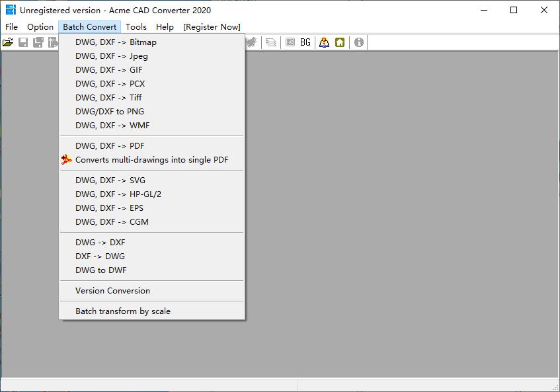Click the About info icon
This screenshot has width=560, height=392.
tap(359, 42)
